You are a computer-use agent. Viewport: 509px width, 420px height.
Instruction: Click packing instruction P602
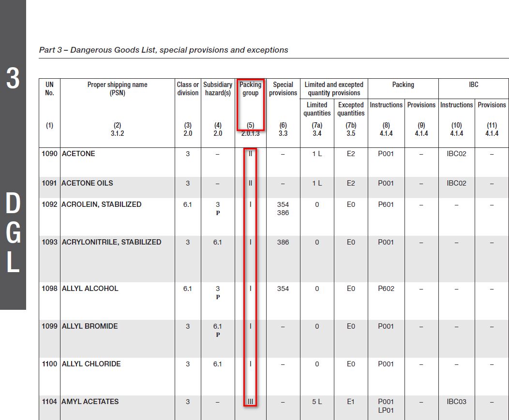pos(386,289)
